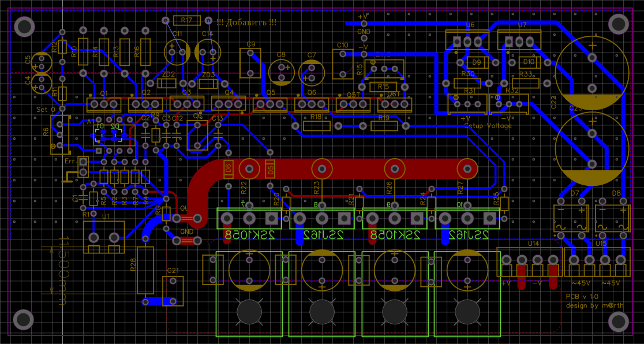Click the R17 resistor footprint
This screenshot has height=344, width=644.
[x=187, y=21]
